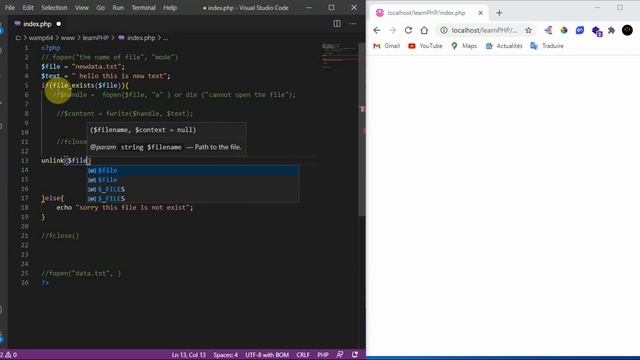The width and height of the screenshot is (640, 360).
Task: Go forward in the browser
Action: coord(393,30)
